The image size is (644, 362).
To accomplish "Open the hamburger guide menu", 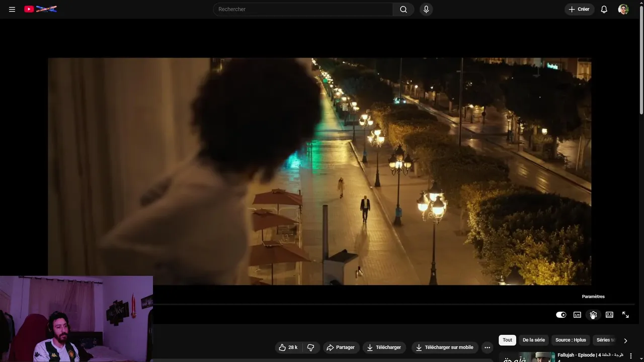I will (x=12, y=9).
